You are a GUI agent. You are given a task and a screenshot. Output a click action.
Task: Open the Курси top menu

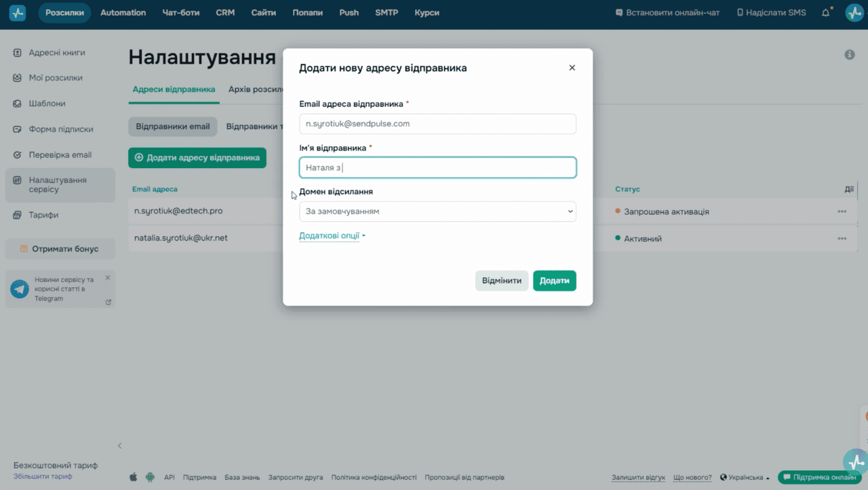427,13
